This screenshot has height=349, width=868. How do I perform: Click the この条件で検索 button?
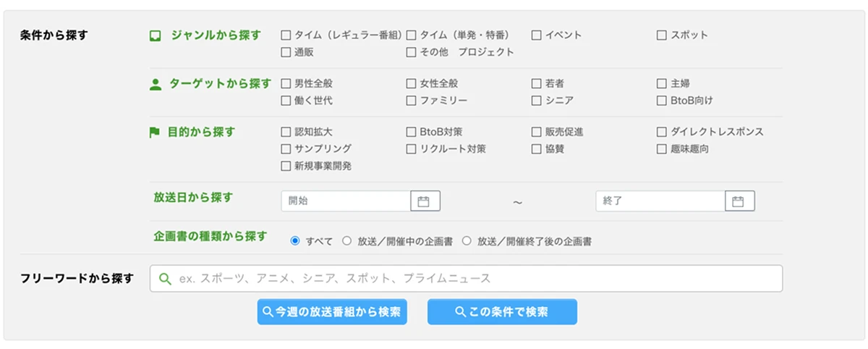pos(502,312)
